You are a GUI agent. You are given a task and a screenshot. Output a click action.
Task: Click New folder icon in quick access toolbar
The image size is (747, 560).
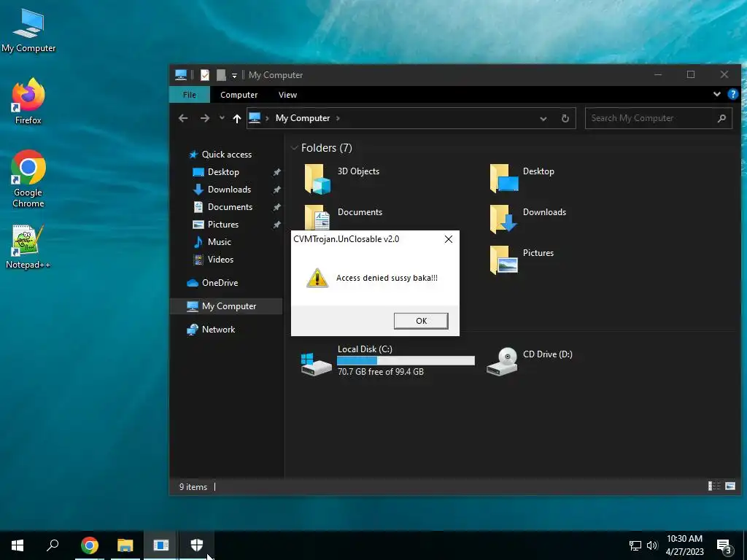(221, 75)
